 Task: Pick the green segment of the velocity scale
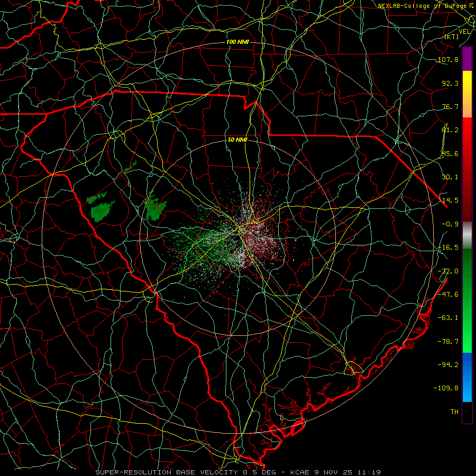(467, 300)
